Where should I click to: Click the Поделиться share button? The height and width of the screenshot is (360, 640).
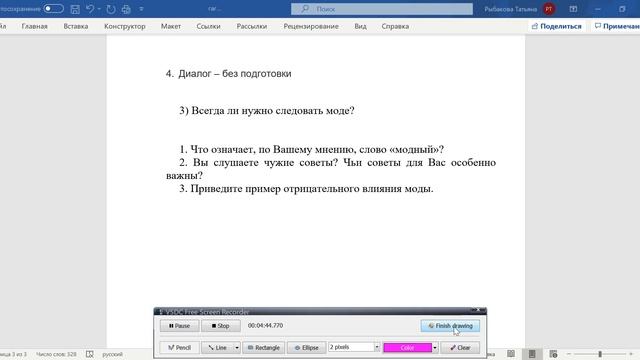(556, 26)
